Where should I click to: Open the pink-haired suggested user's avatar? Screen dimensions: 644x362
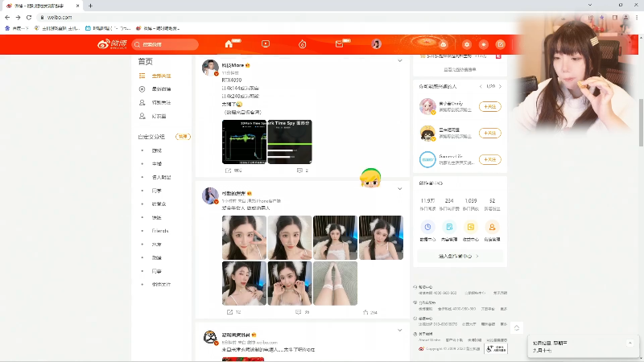pos(427,106)
